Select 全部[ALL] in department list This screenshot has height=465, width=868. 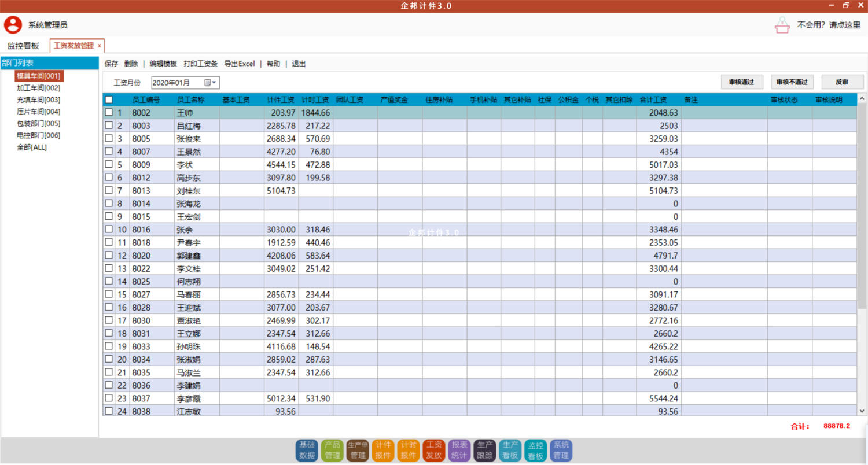click(x=32, y=147)
